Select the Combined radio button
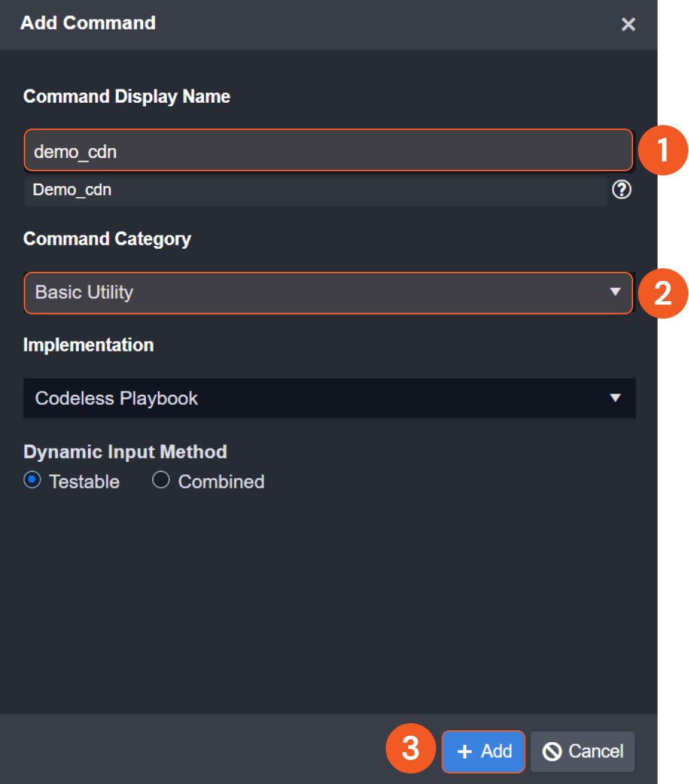The width and height of the screenshot is (689, 784). [x=161, y=481]
